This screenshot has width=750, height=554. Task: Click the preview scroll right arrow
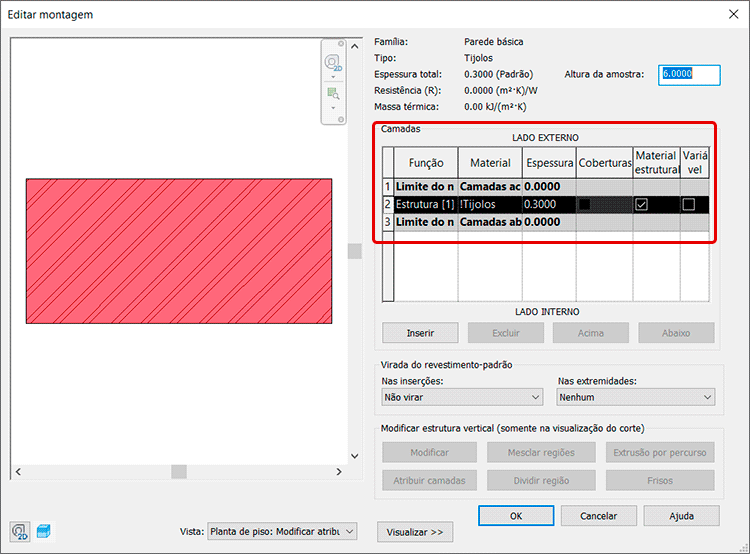[339, 472]
